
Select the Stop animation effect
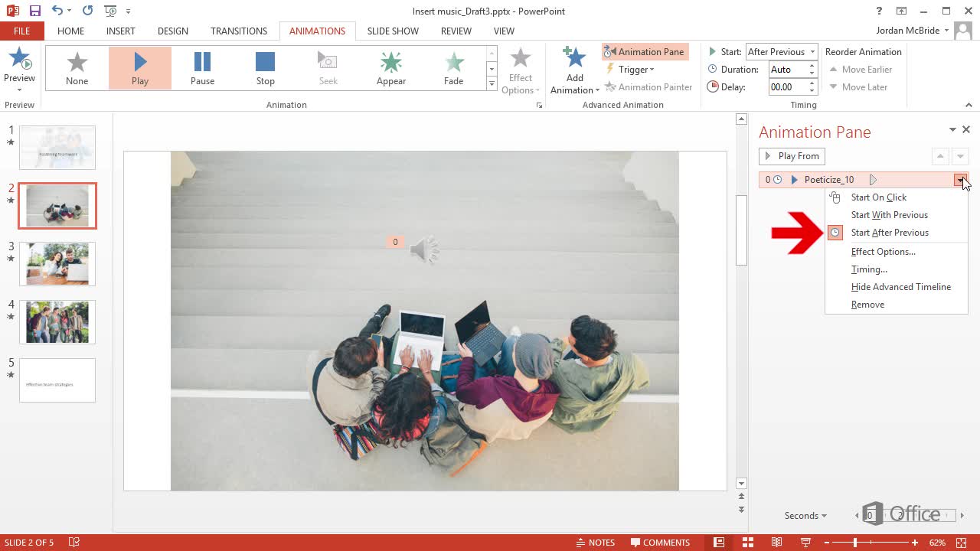click(266, 68)
